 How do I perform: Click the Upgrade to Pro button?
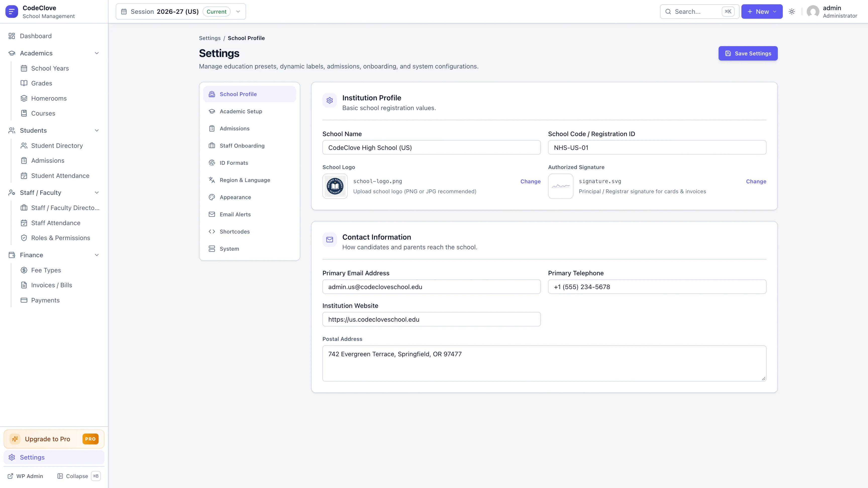(54, 439)
